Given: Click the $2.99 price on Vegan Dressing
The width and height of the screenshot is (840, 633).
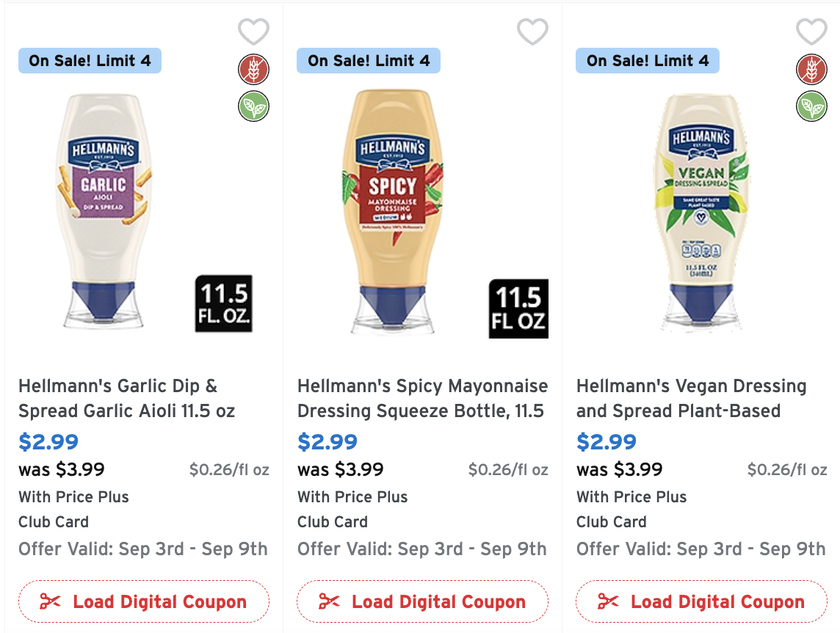Looking at the screenshot, I should coord(607,441).
